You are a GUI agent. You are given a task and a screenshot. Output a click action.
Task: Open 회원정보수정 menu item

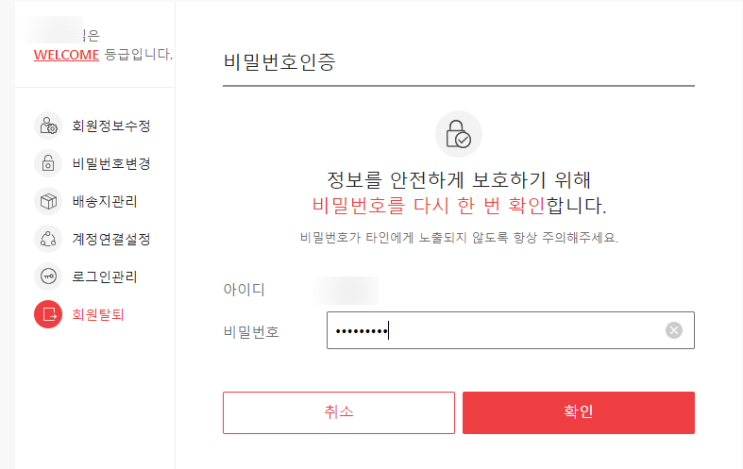click(111, 126)
